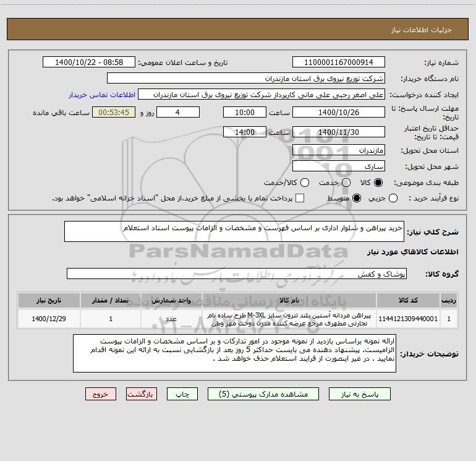Click the buyer organization name field
This screenshot has height=461, width=476.
[246, 79]
